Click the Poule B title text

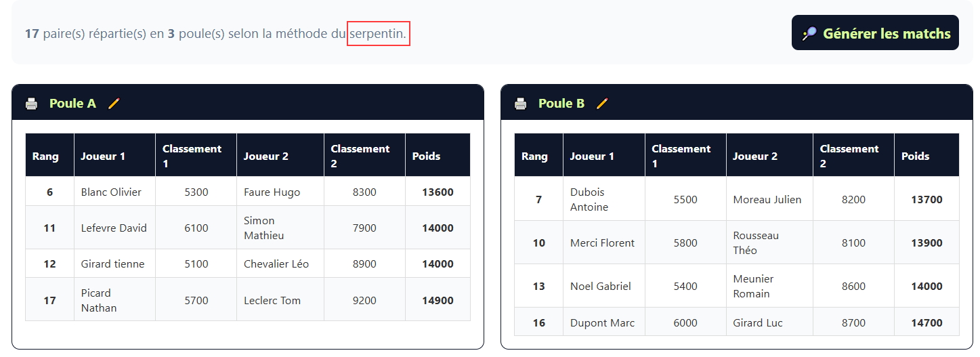pyautogui.click(x=561, y=104)
